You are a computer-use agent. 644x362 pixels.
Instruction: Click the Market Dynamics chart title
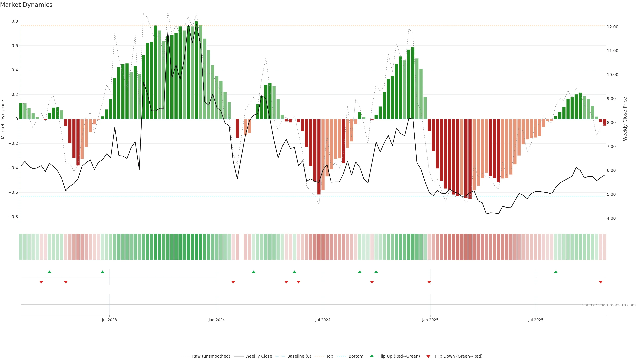coord(26,5)
